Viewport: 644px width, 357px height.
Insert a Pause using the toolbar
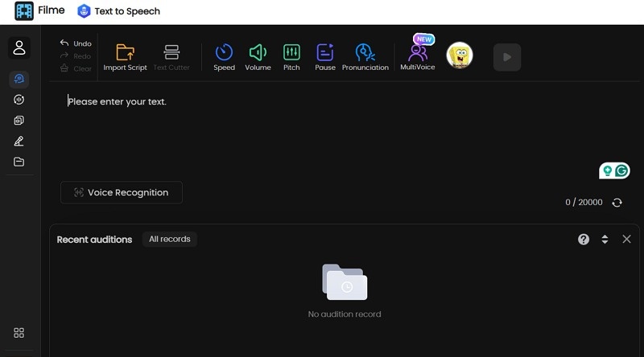325,53
